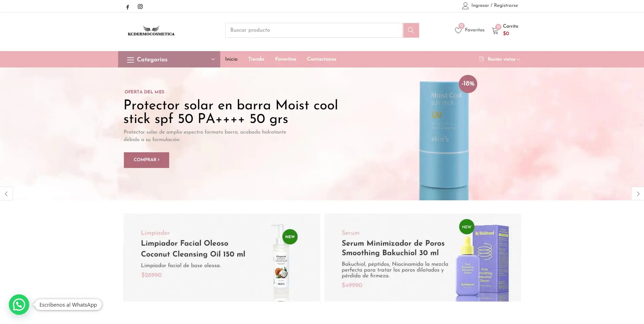Open the shopping cart icon
This screenshot has width=644, height=324.
click(x=495, y=31)
